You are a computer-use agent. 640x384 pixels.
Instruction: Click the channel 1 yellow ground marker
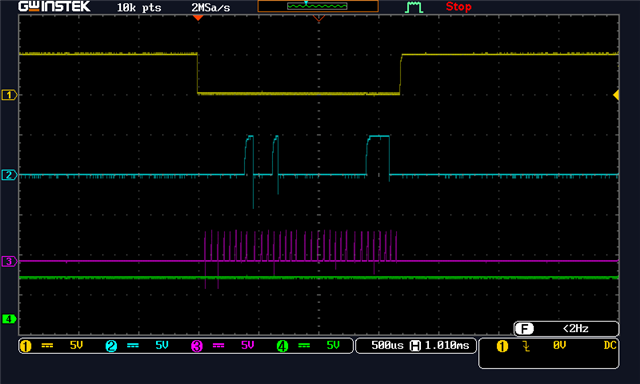9,95
